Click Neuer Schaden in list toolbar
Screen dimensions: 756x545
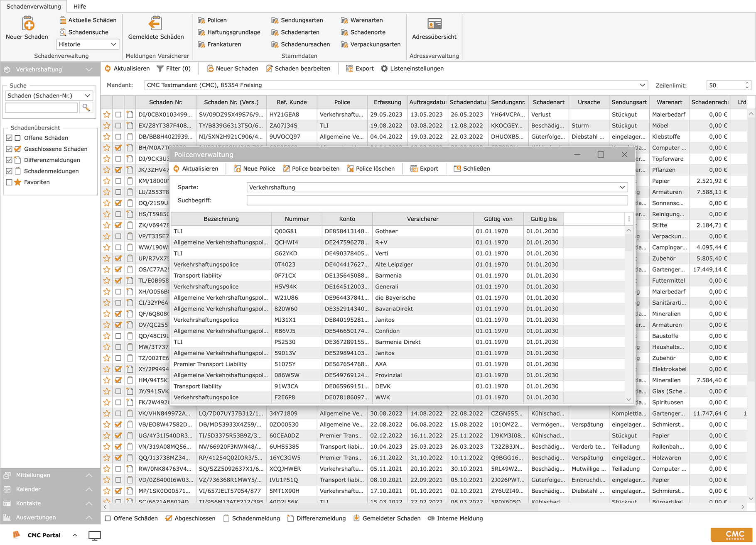[233, 68]
